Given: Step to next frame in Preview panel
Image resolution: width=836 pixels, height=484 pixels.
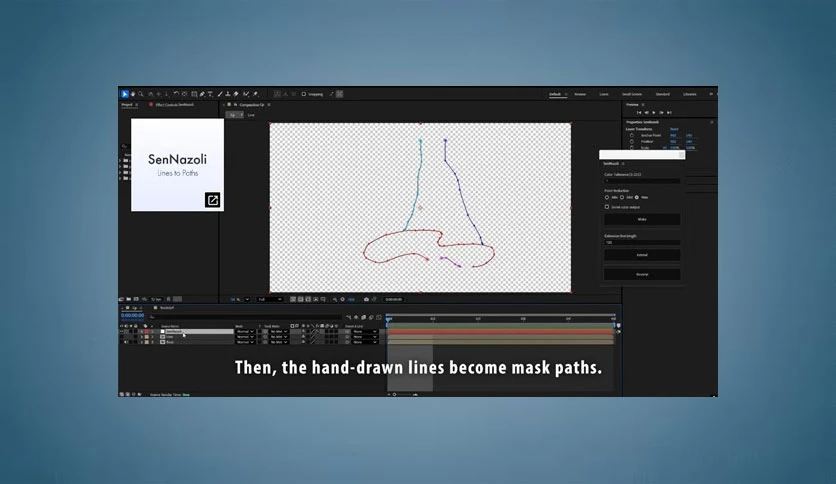Looking at the screenshot, I should [661, 112].
